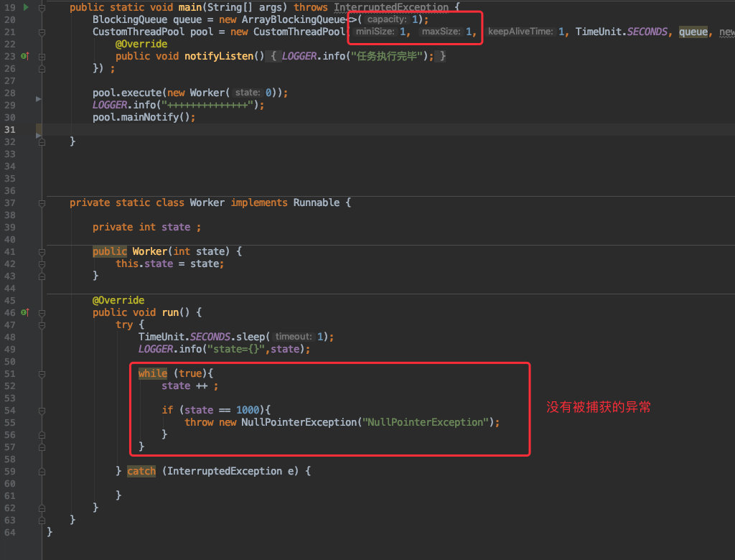Click the fold end marker on line 57
This screenshot has width=735, height=560.
pyautogui.click(x=42, y=447)
